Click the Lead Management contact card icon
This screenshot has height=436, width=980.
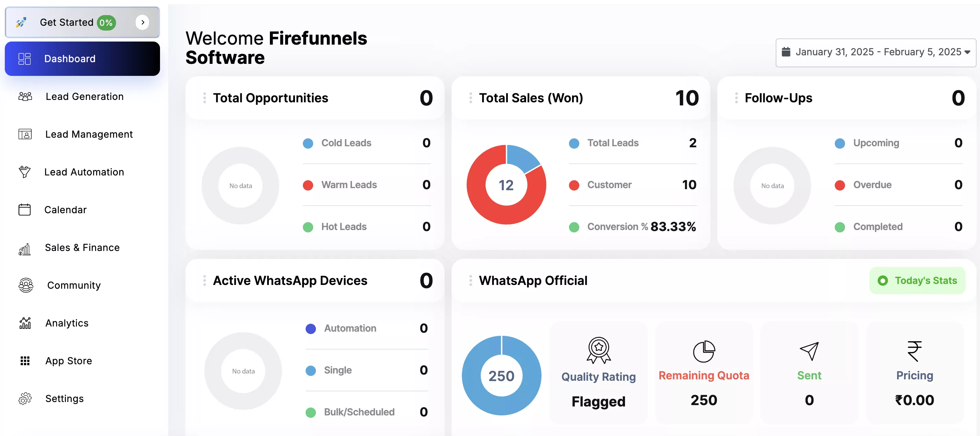pyautogui.click(x=25, y=134)
